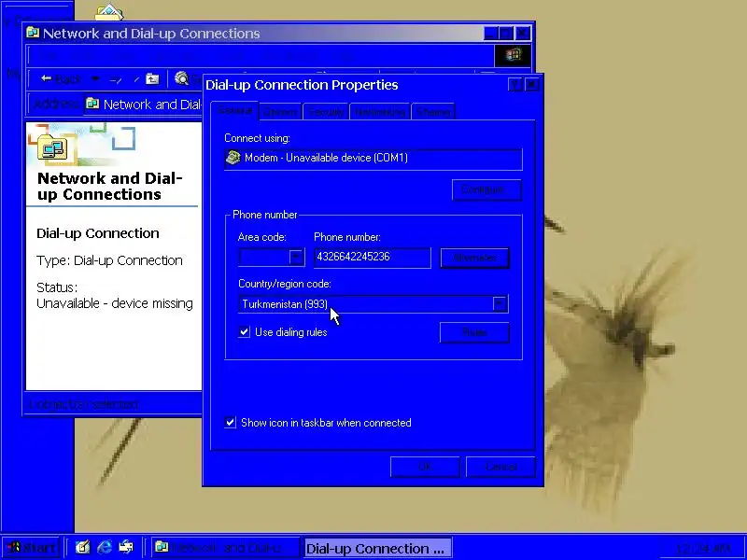Click the Phone number field 4326642245236
Screen dimensions: 747x560
[373, 258]
